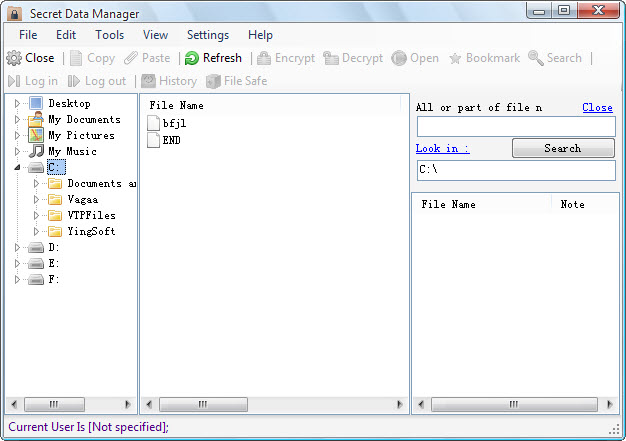
Task: Expand the My Pictures tree node
Action: (x=17, y=136)
